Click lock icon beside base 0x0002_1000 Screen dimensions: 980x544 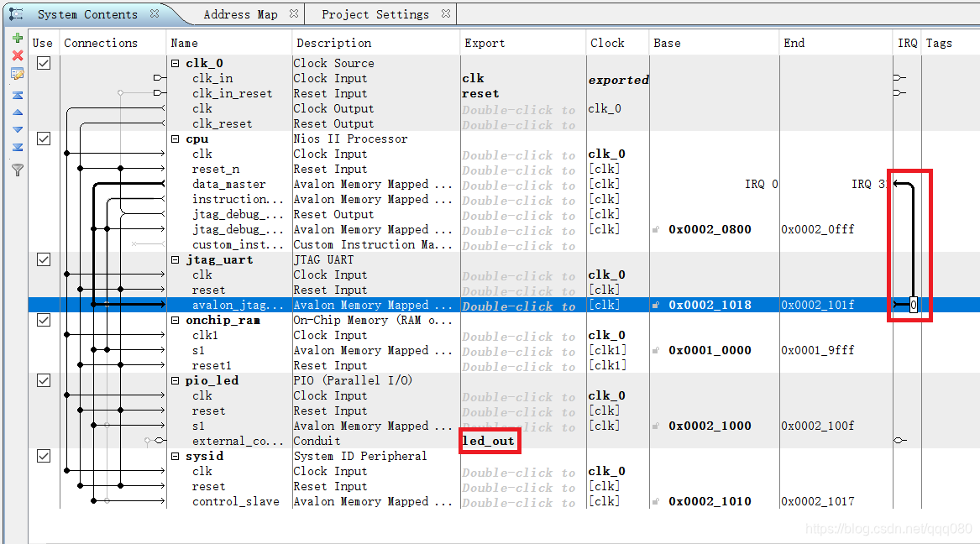(656, 426)
